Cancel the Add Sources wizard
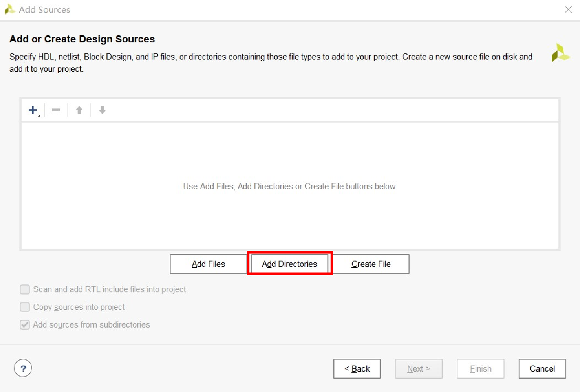 tap(542, 369)
